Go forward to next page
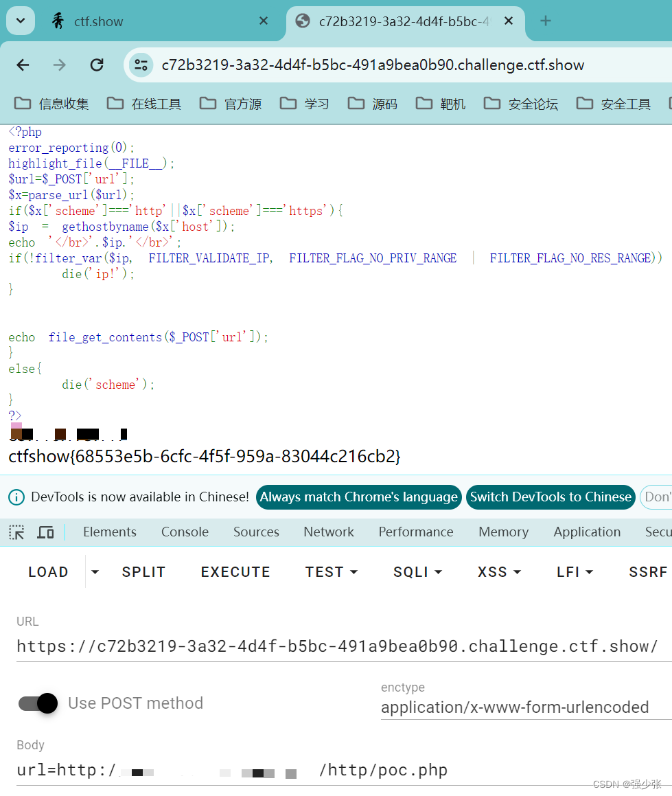The height and width of the screenshot is (796, 672). click(60, 65)
